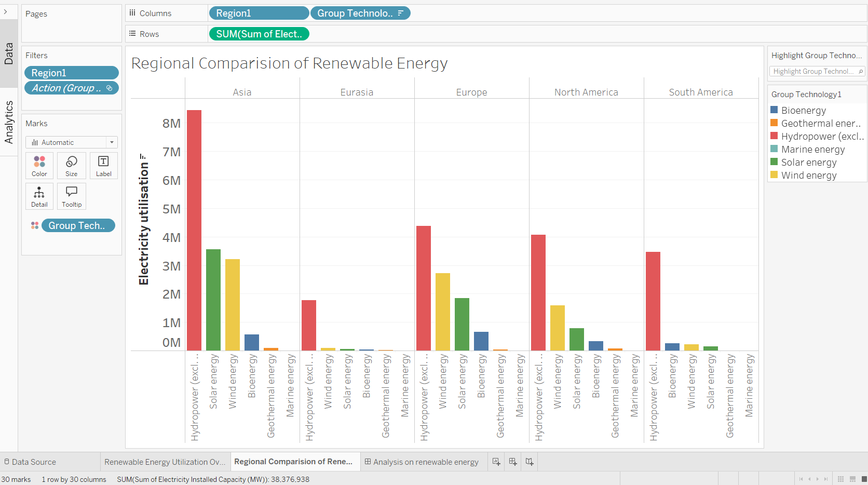Open the Group Technology pill in Columns
Image resolution: width=868 pixels, height=485 pixels.
[360, 14]
